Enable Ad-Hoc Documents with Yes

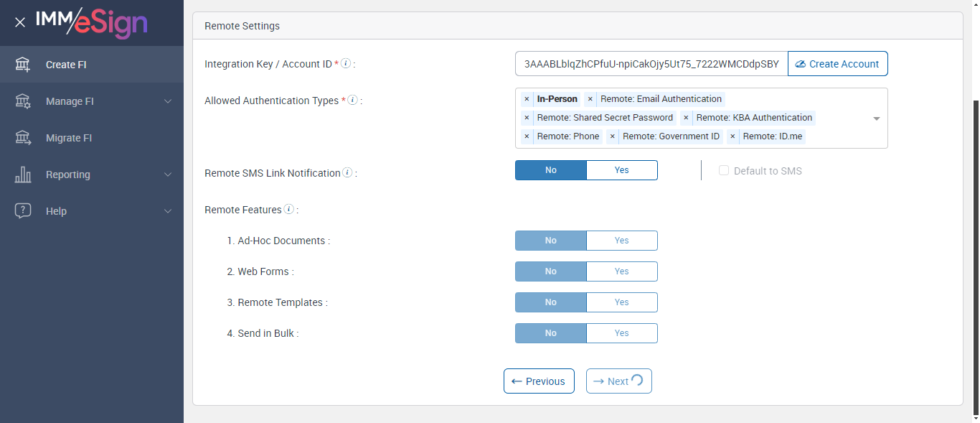click(621, 241)
